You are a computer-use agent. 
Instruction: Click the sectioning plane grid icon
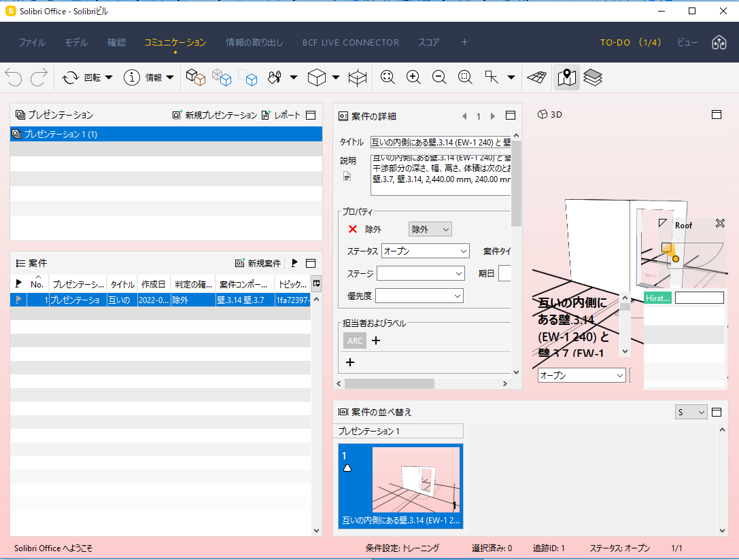point(537,77)
